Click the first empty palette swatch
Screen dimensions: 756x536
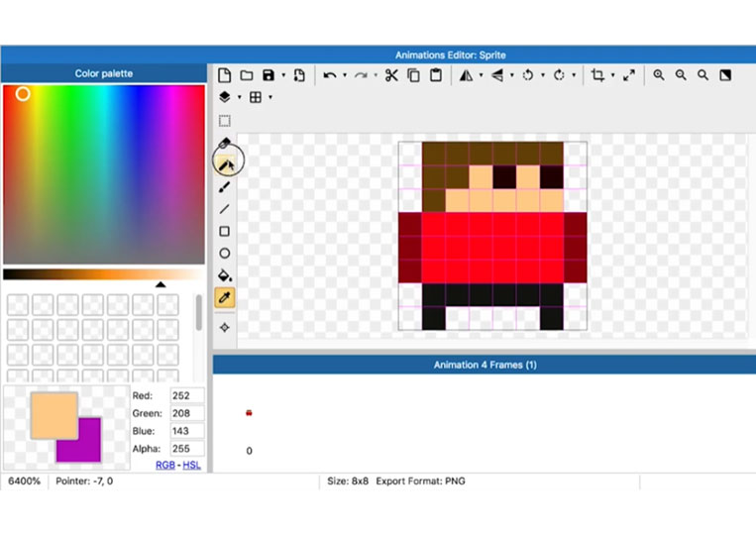coord(18,305)
